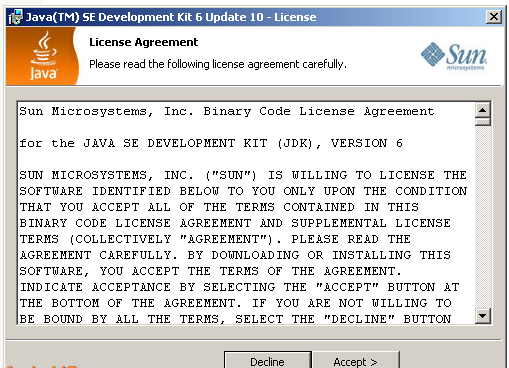This screenshot has width=509, height=368.
Task: Click line starting 'INDICATE ACCEPTANCE BY SELECTING'
Action: 239,287
